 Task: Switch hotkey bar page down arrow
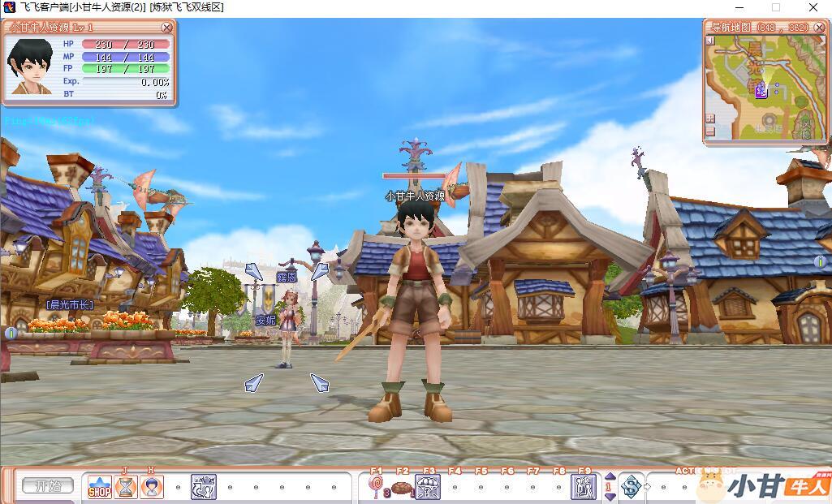(x=610, y=496)
